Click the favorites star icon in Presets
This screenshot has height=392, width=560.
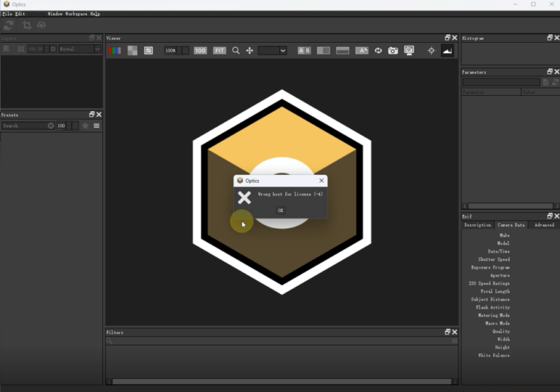[85, 126]
